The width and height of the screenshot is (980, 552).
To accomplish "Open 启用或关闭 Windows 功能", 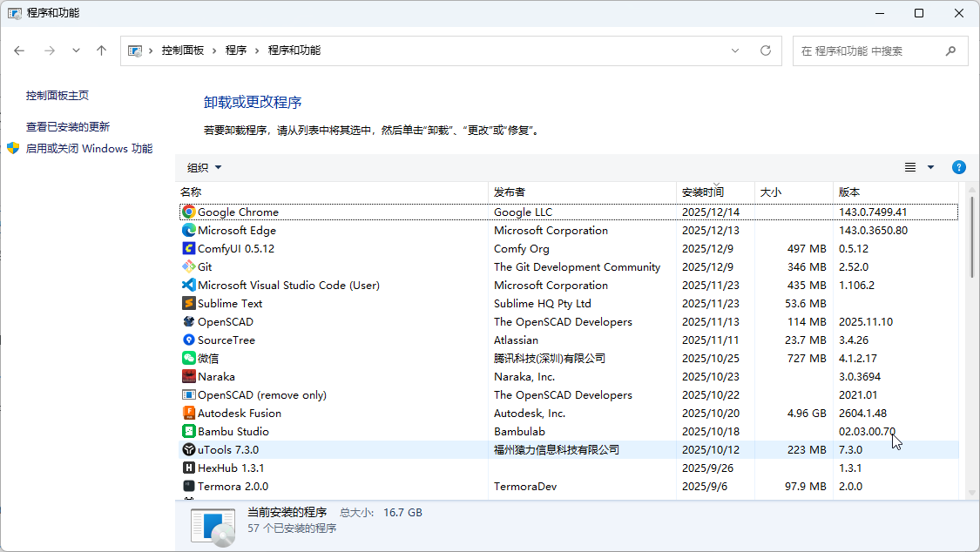I will point(87,148).
